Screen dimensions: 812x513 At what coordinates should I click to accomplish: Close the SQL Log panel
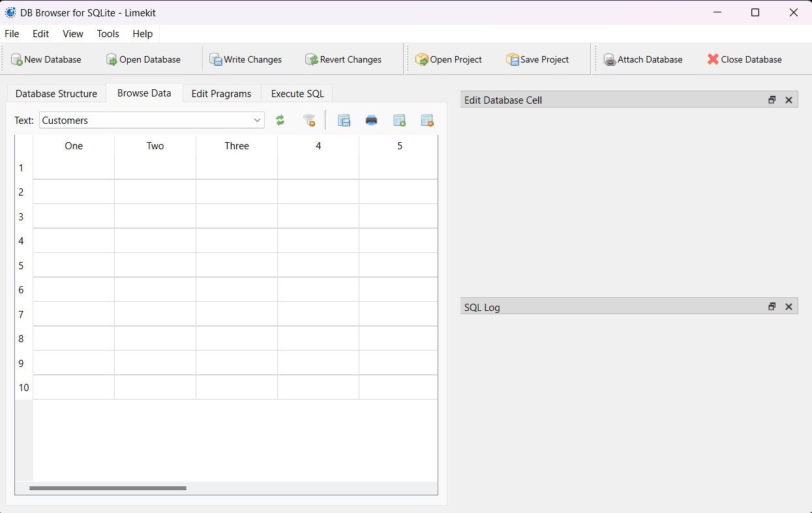pos(789,306)
